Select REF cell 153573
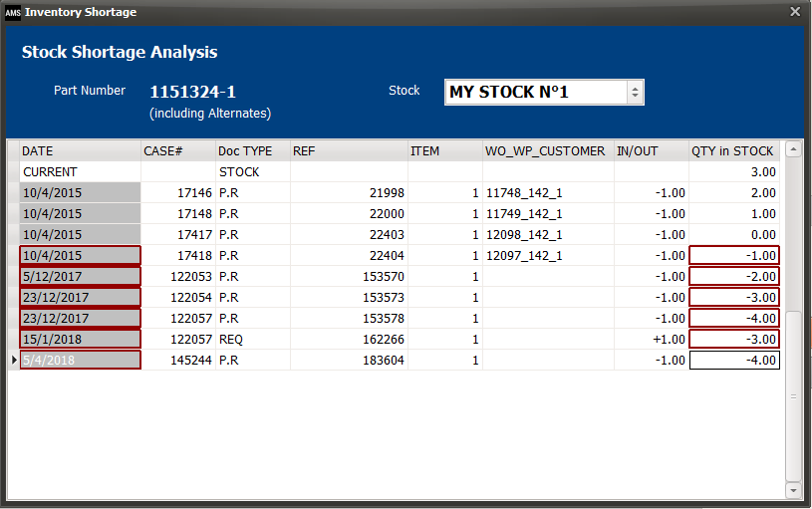 point(349,297)
